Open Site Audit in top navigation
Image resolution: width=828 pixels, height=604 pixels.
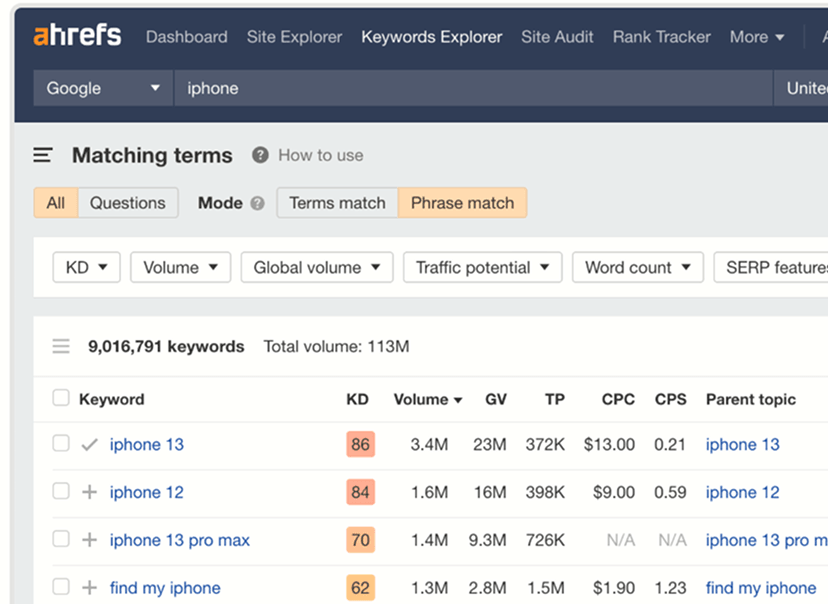pos(557,37)
